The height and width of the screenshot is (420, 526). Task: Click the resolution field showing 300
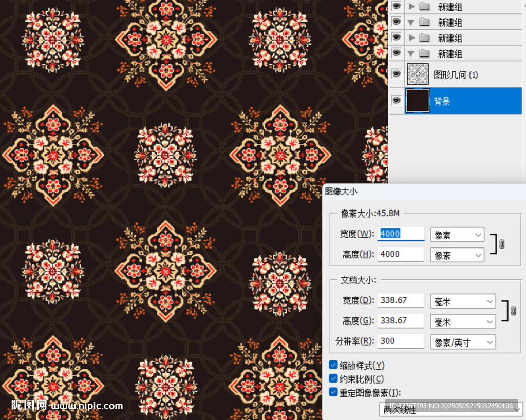[x=400, y=341]
